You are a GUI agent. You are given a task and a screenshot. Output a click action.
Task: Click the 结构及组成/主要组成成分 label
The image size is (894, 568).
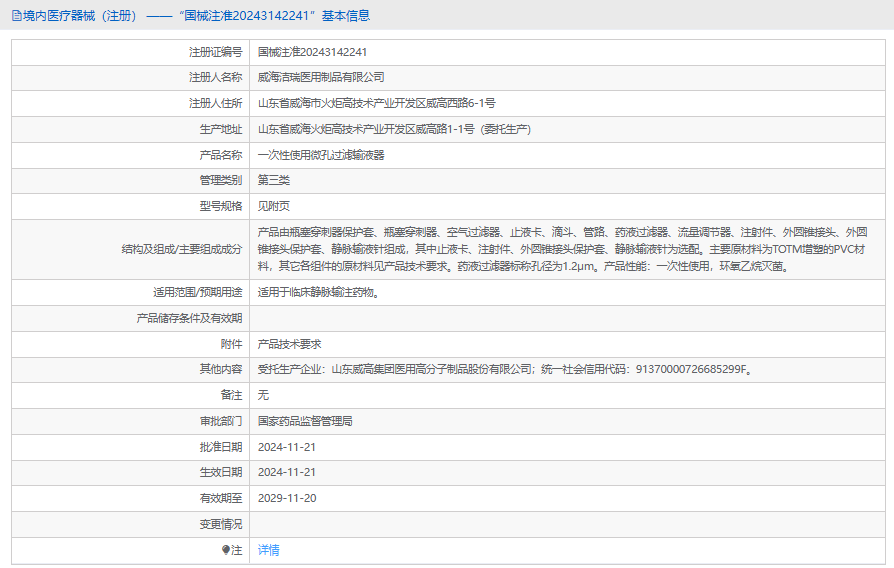(x=182, y=249)
